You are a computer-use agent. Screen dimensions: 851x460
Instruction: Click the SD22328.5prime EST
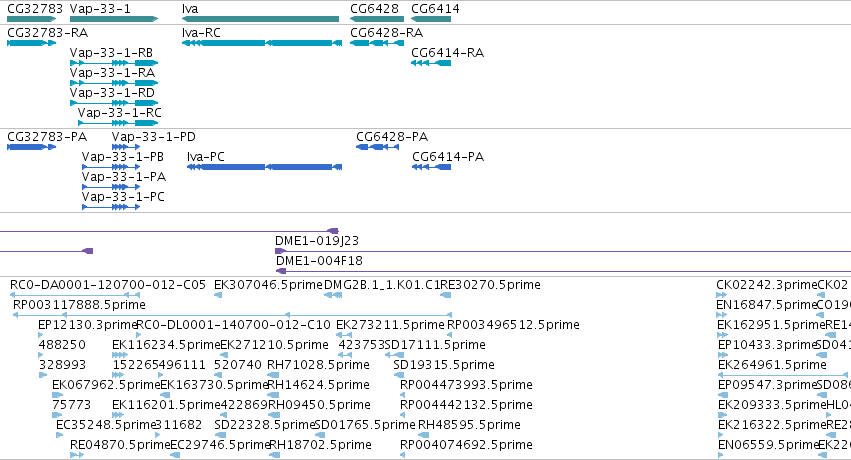pyautogui.click(x=218, y=436)
